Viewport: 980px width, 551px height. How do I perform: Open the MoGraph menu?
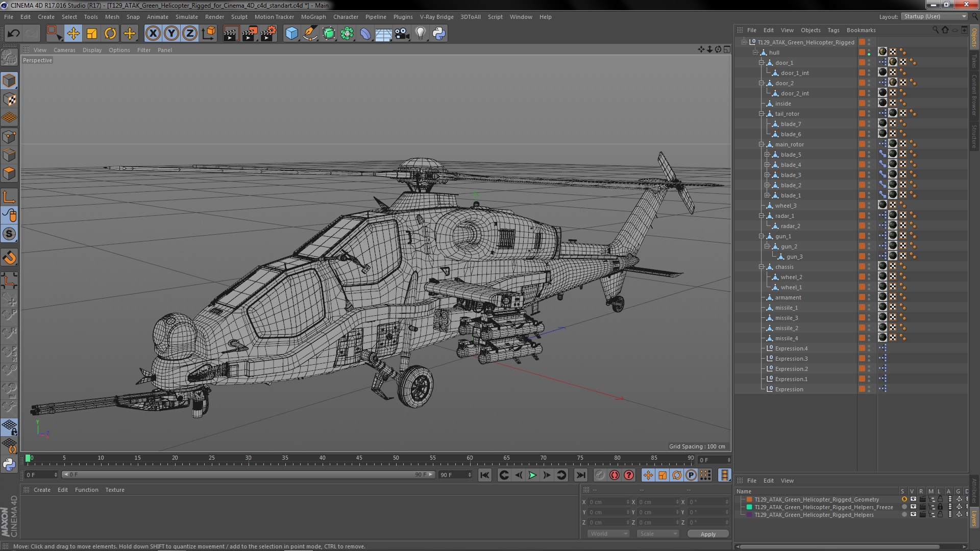pos(313,17)
